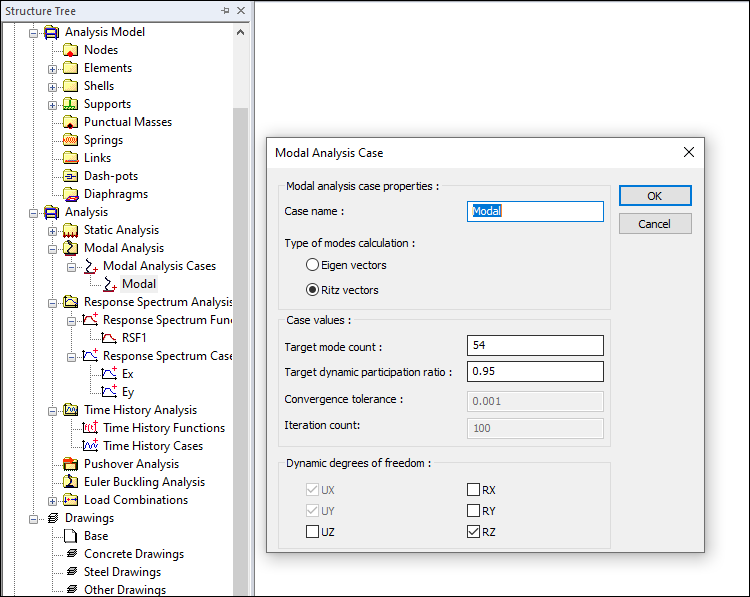Click the Euler Buckling Analysis icon
The height and width of the screenshot is (597, 750).
coord(70,482)
